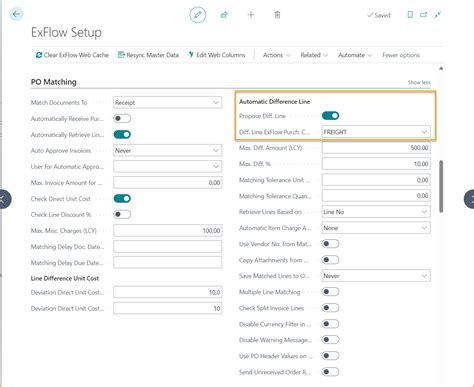Click the plus new record icon

(x=251, y=15)
